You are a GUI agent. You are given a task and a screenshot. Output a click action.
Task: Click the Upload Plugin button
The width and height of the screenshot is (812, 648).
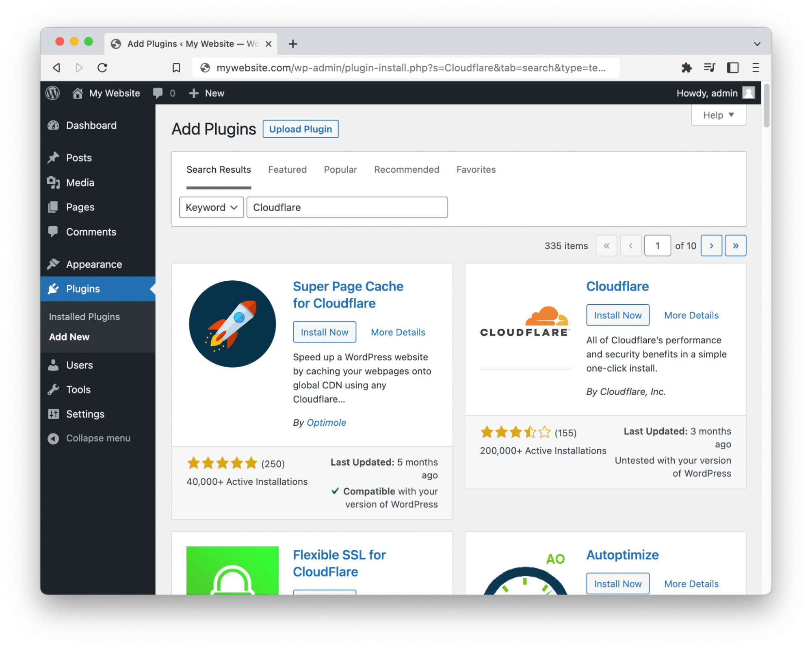coord(301,129)
